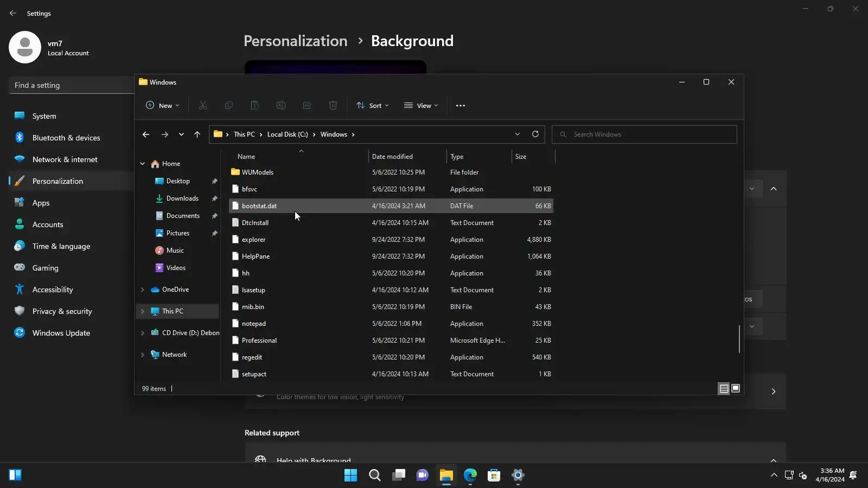Viewport: 868px width, 488px height.
Task: Expand the This PC tree node
Action: point(143,311)
